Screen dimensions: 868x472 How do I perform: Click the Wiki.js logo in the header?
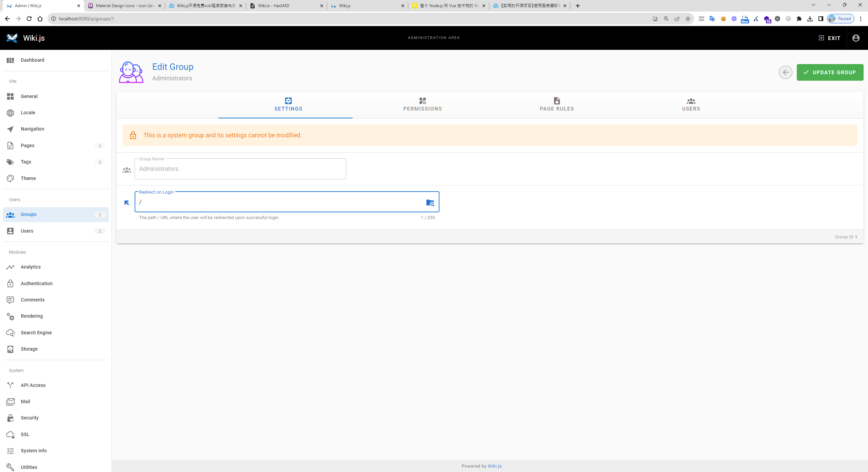(x=12, y=38)
